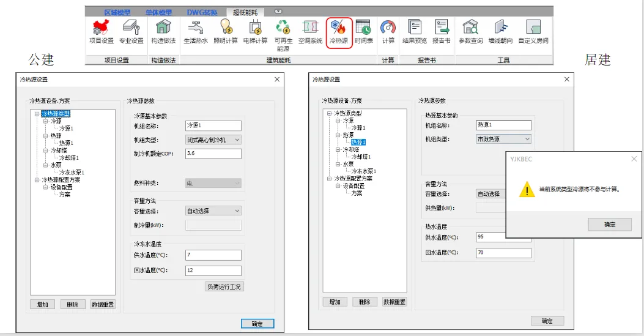Click 数据重置 in 居建 dialog
644x336 pixels.
(394, 302)
